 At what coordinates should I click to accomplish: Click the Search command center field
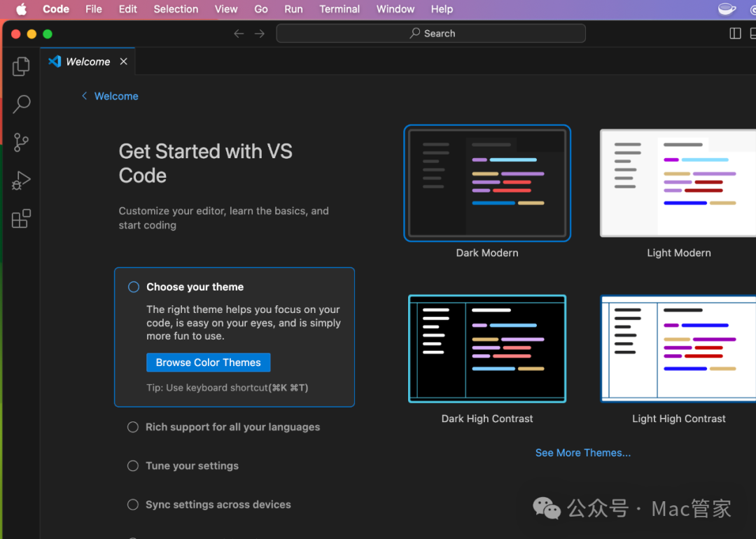pyautogui.click(x=431, y=34)
